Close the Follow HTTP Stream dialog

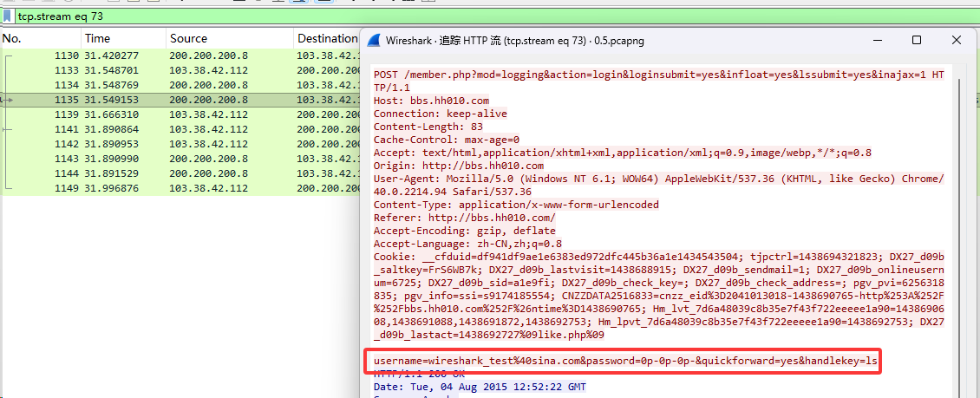click(956, 41)
